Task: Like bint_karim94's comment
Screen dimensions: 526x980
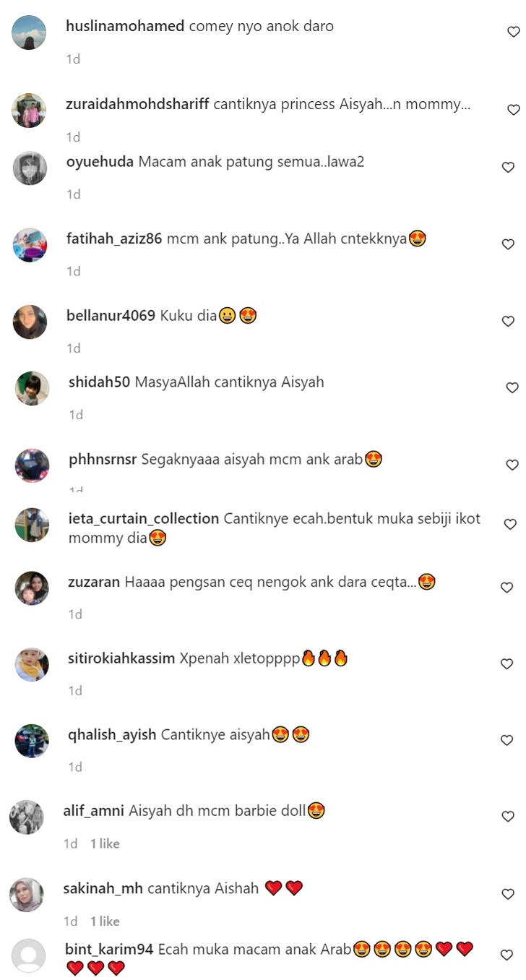Action: (507, 955)
